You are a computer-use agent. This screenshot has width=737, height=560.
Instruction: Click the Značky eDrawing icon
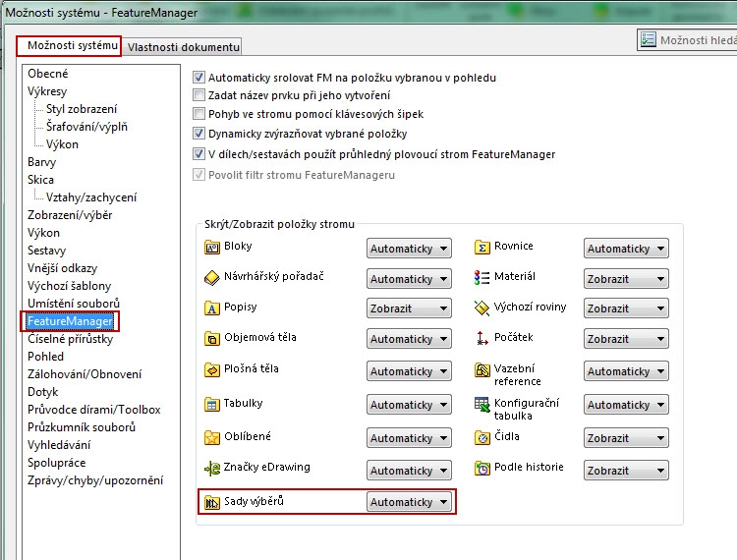pos(211,469)
